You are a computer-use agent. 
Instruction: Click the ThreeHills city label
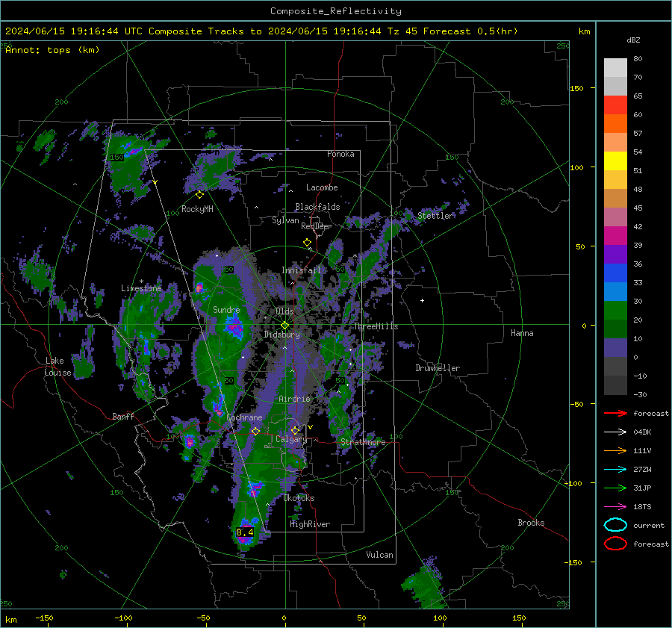pyautogui.click(x=376, y=326)
